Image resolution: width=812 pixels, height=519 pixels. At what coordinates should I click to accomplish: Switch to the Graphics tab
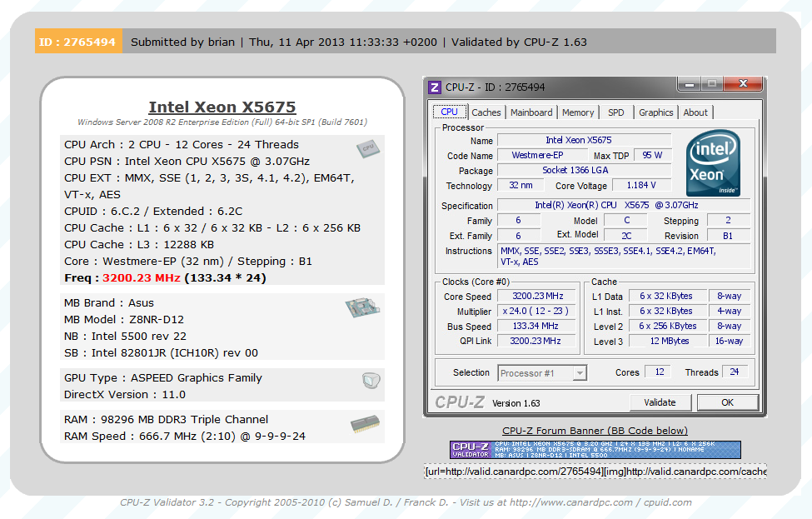pyautogui.click(x=655, y=112)
